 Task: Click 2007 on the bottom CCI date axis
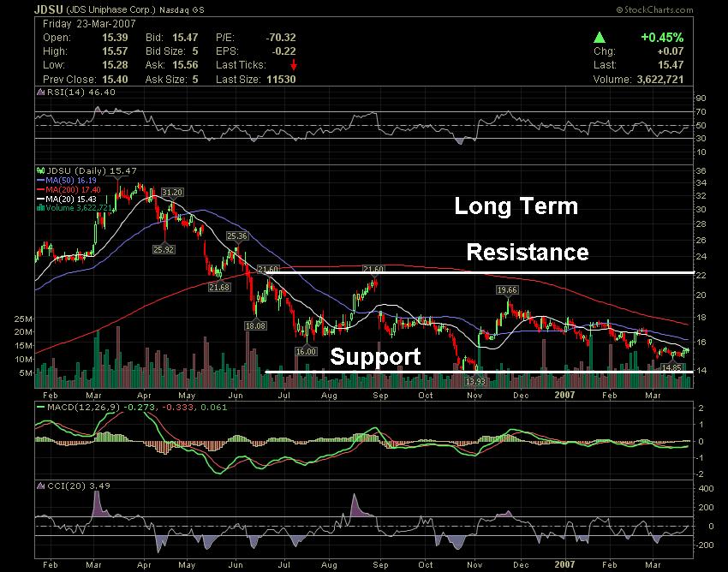[564, 564]
